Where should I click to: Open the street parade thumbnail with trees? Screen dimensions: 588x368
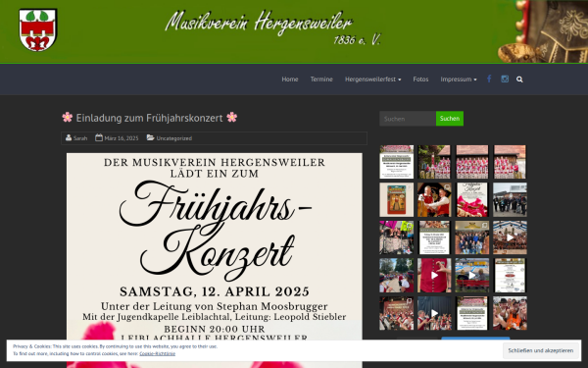click(396, 275)
